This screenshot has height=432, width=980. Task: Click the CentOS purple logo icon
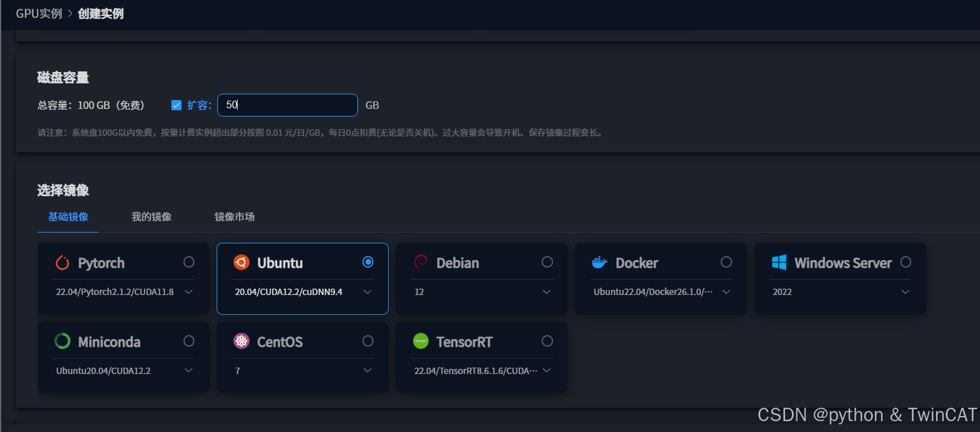pyautogui.click(x=241, y=342)
